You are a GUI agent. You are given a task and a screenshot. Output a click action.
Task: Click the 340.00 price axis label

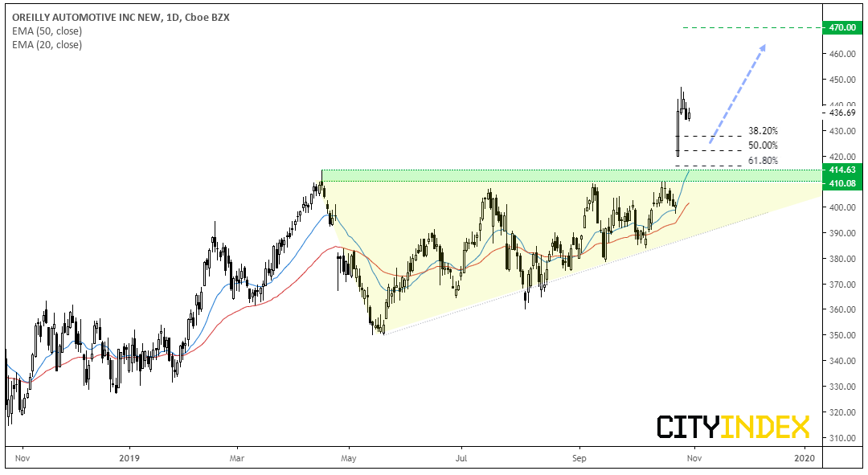[842, 361]
